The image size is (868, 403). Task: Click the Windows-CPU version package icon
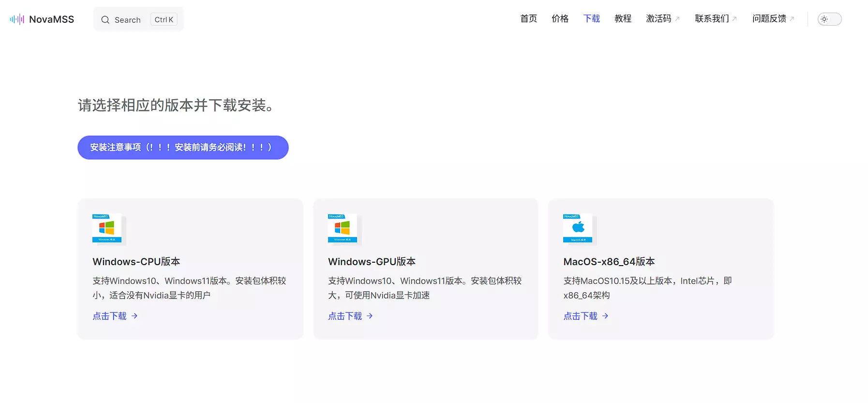point(108,228)
